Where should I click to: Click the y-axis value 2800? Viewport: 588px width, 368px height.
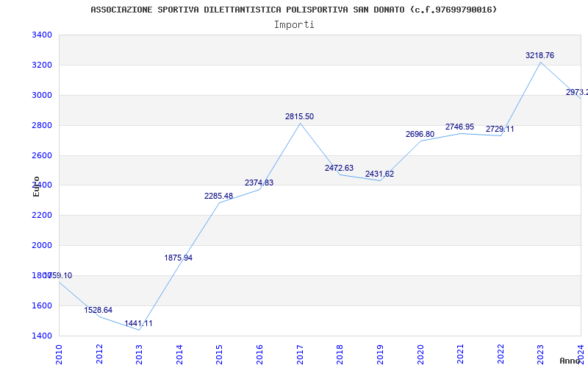pos(42,125)
